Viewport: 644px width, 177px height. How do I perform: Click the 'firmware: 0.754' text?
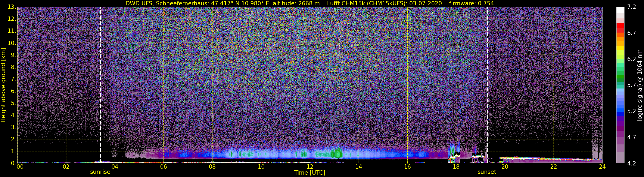click(471, 3)
